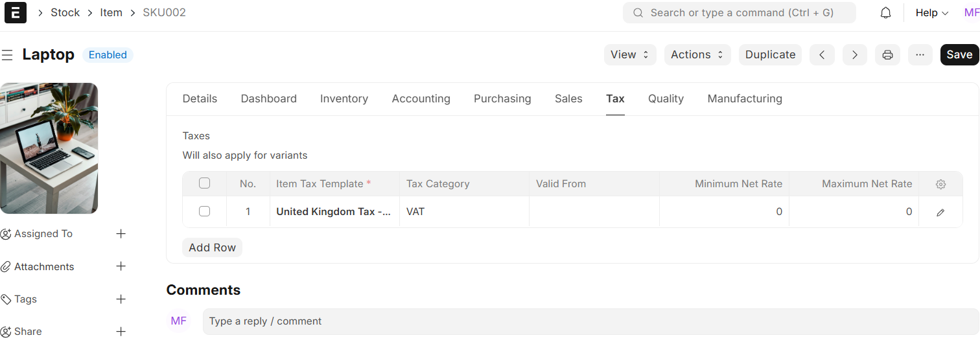Switch to the Accounting tab
Image resolution: width=980 pixels, height=355 pixels.
tap(421, 98)
